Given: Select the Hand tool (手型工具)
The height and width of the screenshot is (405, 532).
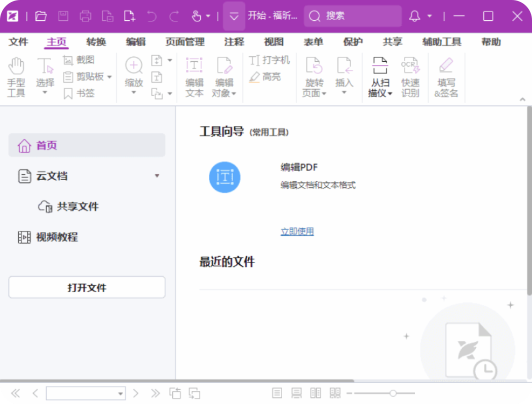Looking at the screenshot, I should click(16, 77).
